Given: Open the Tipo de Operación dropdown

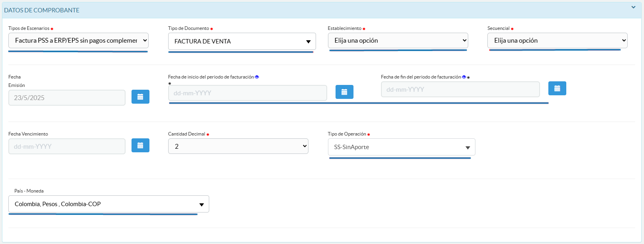Looking at the screenshot, I should click(401, 147).
